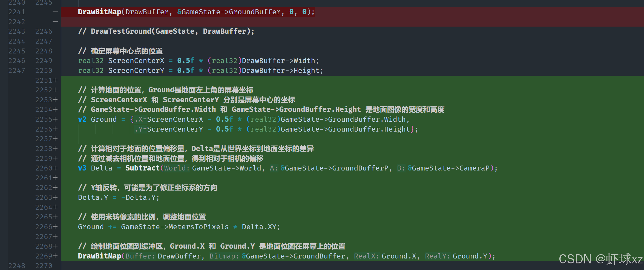The width and height of the screenshot is (644, 270).
Task: Click GameState->GroundBuffer.Width on line 2255
Action: (343, 119)
